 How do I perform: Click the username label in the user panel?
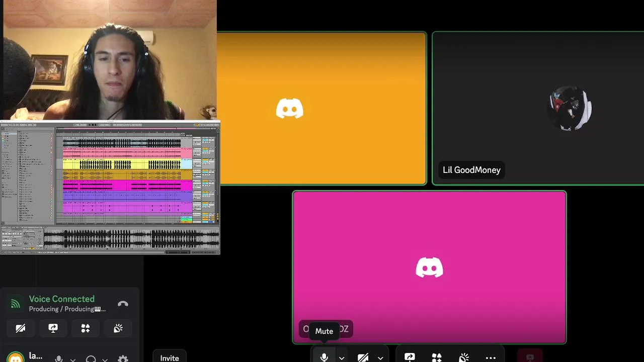point(35,356)
